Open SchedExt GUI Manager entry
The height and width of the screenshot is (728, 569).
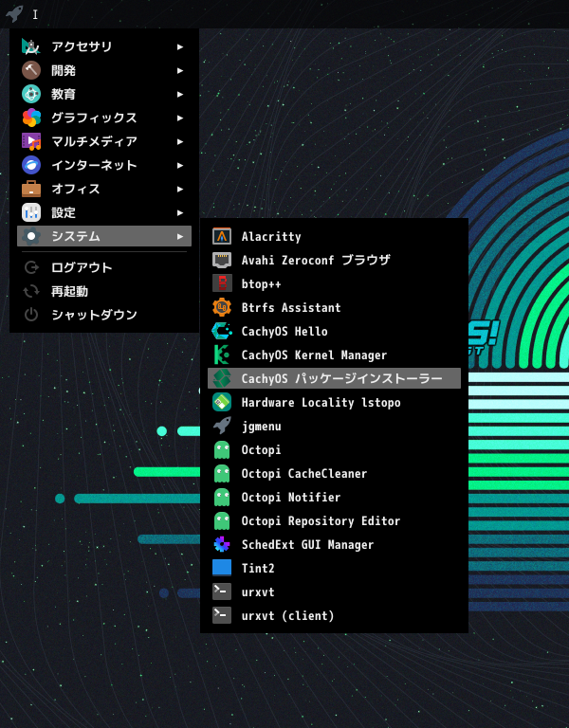[x=334, y=544]
